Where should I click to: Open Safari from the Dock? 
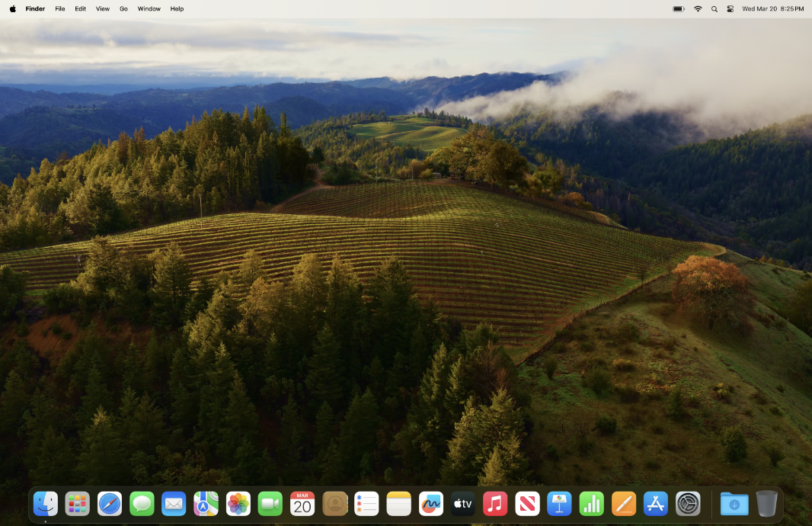click(109, 503)
